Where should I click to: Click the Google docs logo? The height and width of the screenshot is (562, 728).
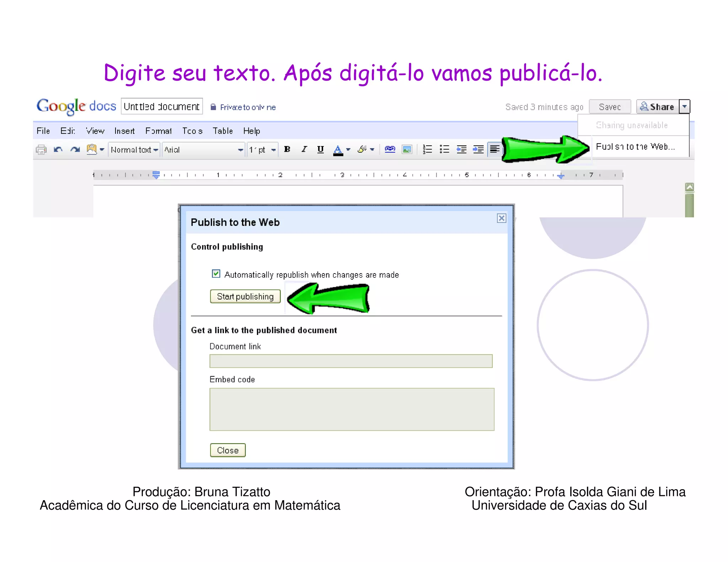click(76, 107)
